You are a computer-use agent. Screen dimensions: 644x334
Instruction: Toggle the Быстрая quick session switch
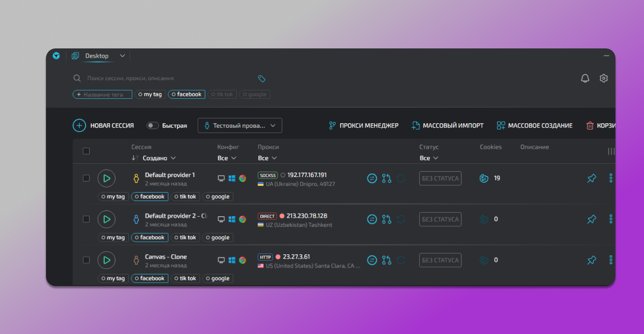tap(153, 126)
